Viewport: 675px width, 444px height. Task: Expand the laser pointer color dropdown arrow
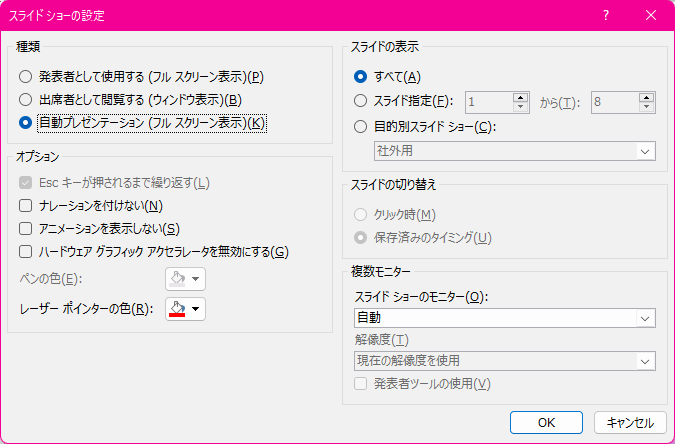197,309
